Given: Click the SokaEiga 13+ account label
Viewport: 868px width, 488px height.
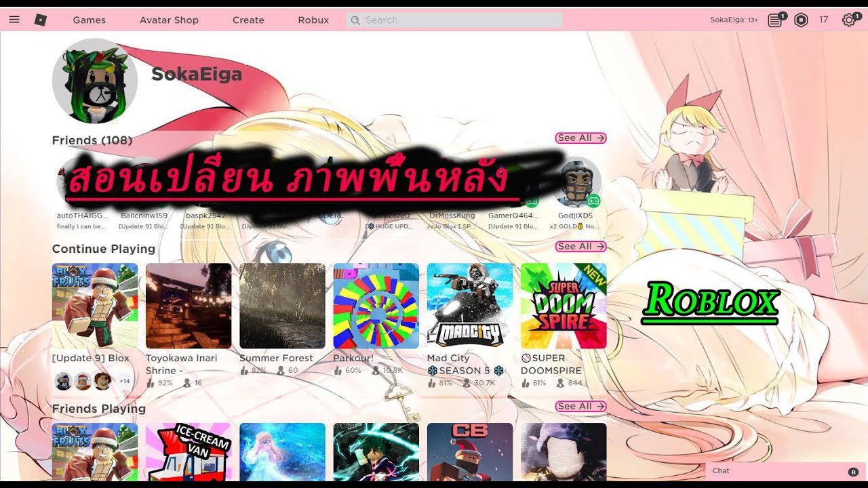Looking at the screenshot, I should coord(734,20).
